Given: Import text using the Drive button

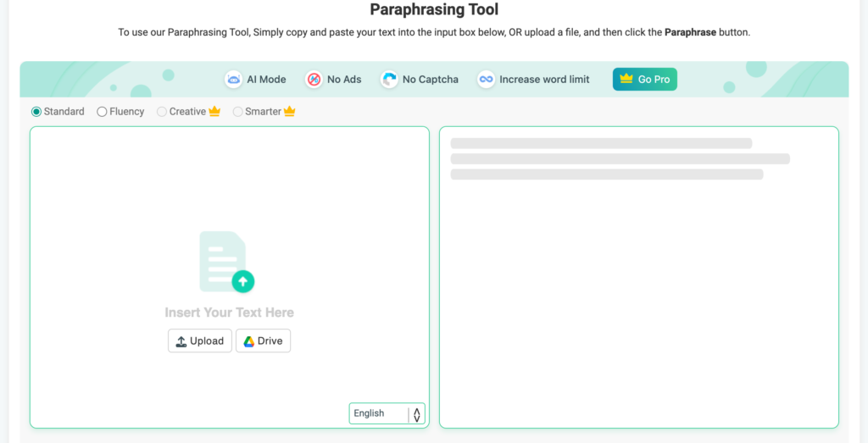Looking at the screenshot, I should pyautogui.click(x=263, y=341).
